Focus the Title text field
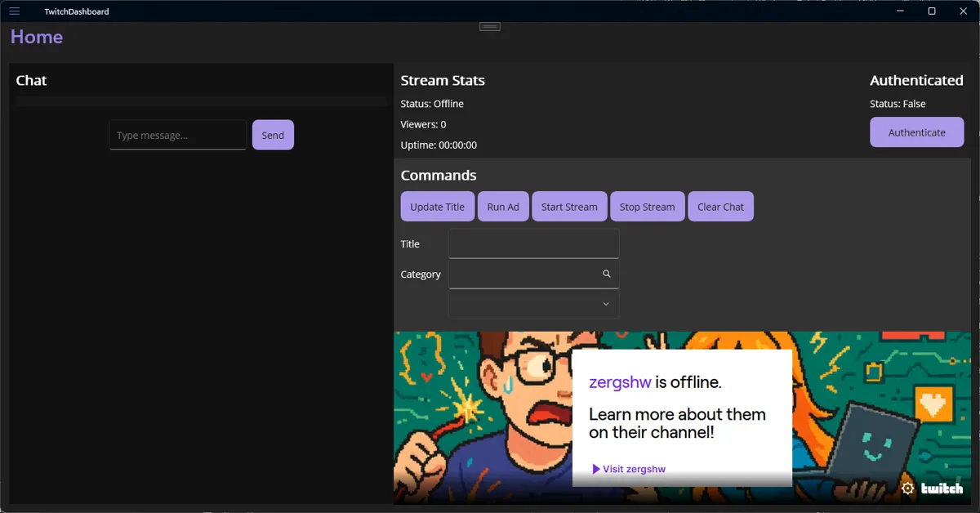Screen dimensions: 980x513 click(x=534, y=243)
